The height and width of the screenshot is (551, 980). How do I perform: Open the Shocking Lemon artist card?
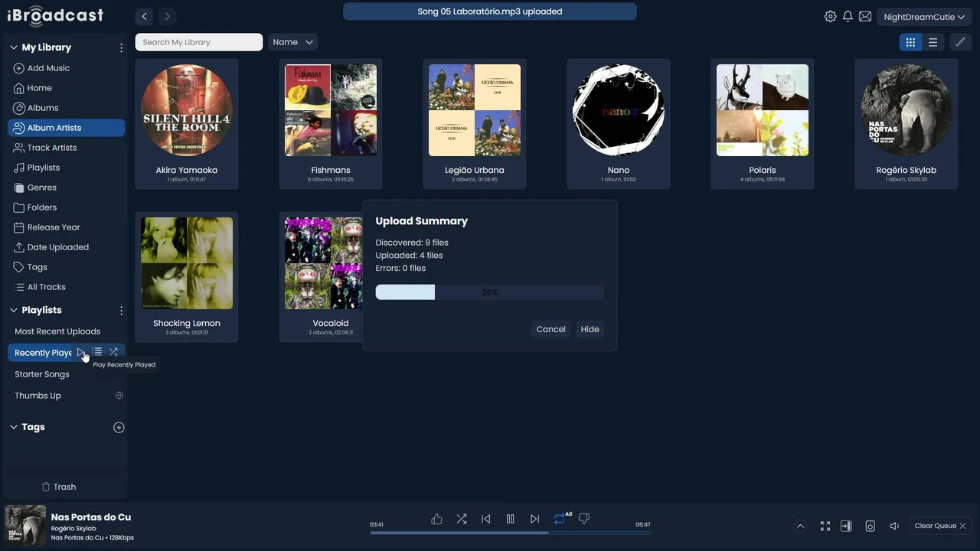click(187, 277)
